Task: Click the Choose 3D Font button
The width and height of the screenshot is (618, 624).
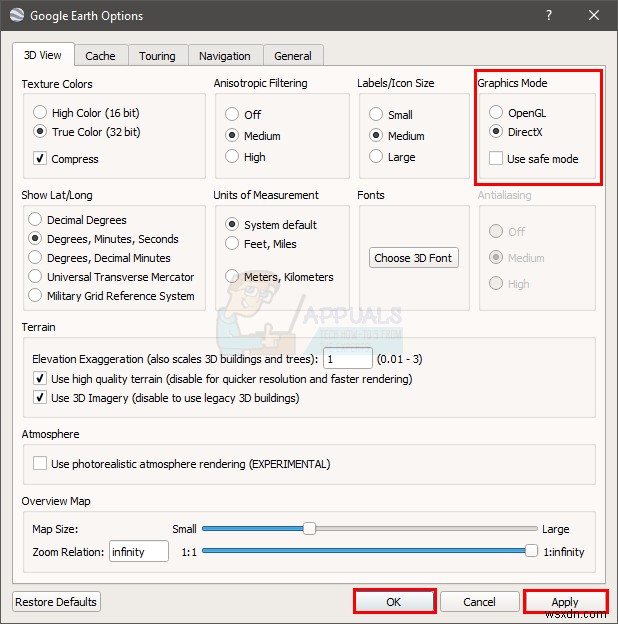Action: 413,258
